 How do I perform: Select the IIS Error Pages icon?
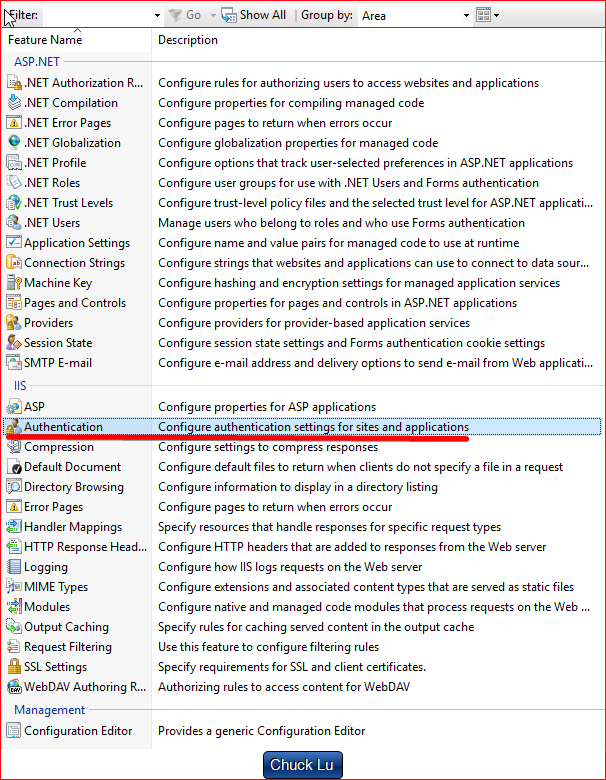[14, 506]
